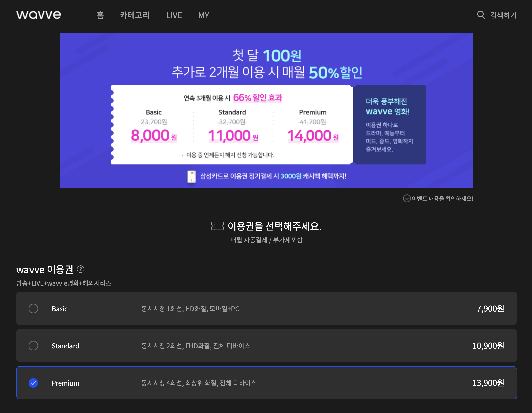Click the search magnifier icon
Screen dimensions: 532x413
click(481, 15)
